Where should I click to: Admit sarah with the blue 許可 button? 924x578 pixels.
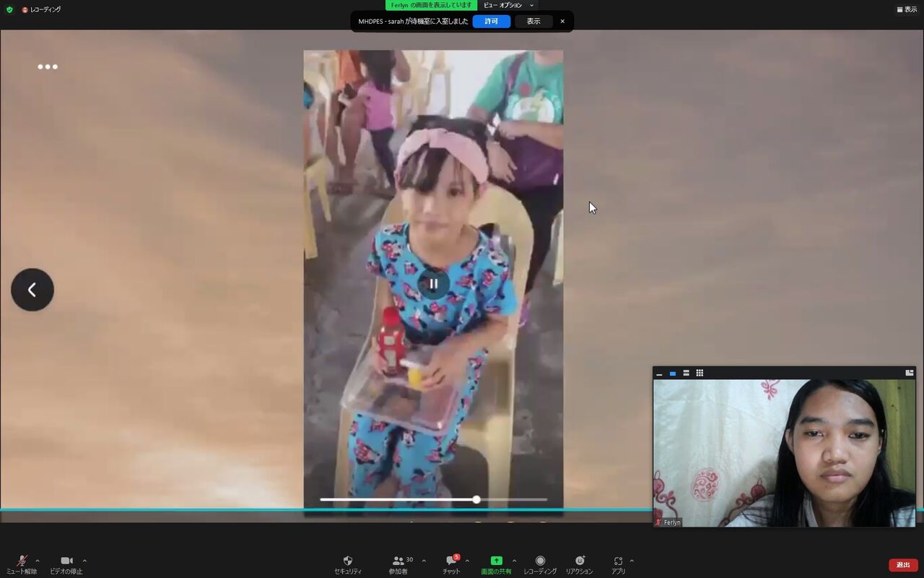coord(492,22)
